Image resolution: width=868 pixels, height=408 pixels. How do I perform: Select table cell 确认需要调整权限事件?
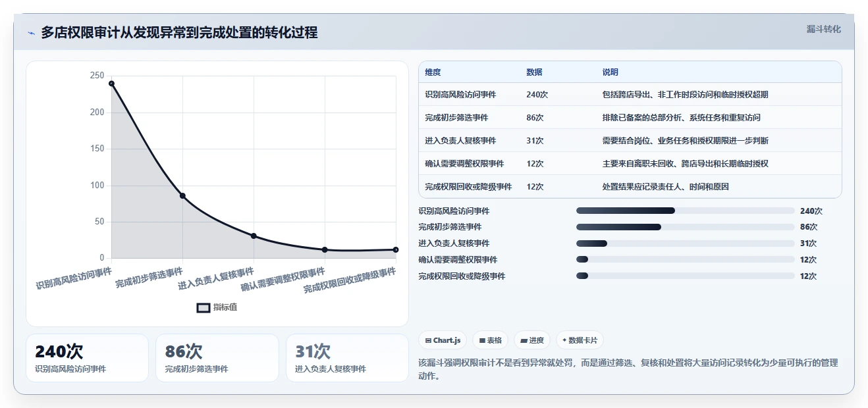coord(465,164)
